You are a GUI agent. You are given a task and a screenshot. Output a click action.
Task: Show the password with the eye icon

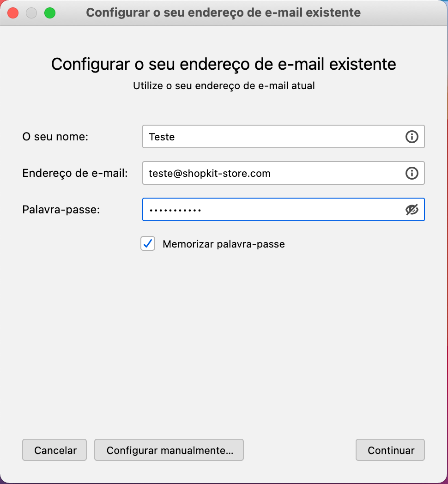[412, 210]
